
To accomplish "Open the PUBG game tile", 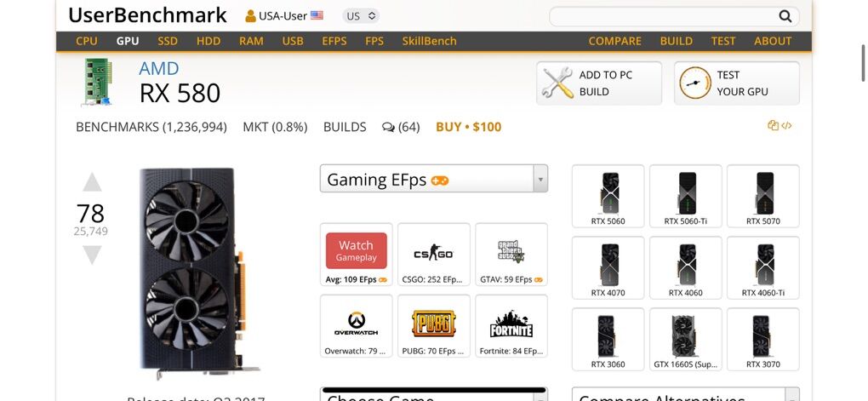I will click(x=433, y=326).
